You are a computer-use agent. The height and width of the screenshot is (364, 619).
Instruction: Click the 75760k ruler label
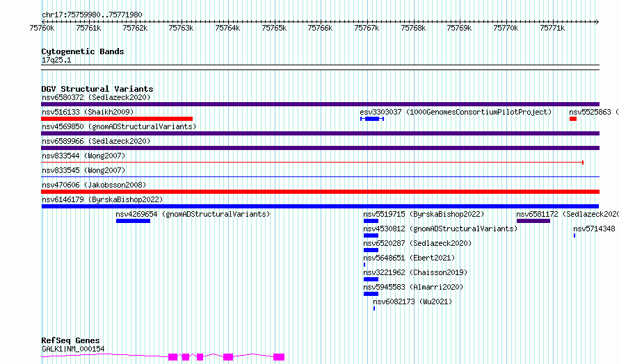[x=42, y=28]
